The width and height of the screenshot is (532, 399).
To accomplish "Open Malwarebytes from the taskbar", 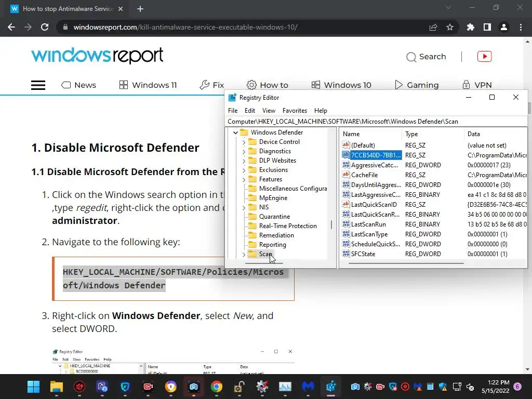I will point(308,387).
